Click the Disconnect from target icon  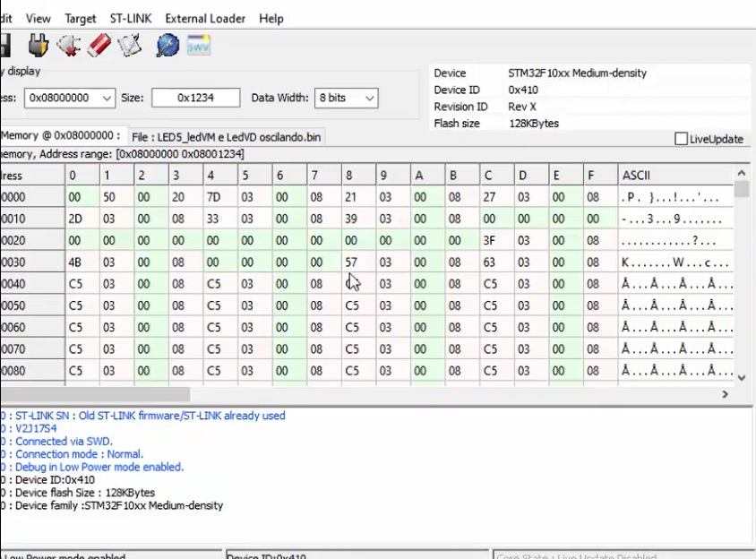click(x=69, y=45)
